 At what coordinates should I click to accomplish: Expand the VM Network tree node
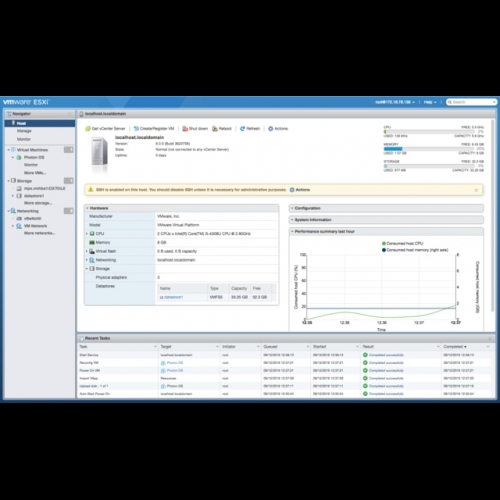[13, 226]
